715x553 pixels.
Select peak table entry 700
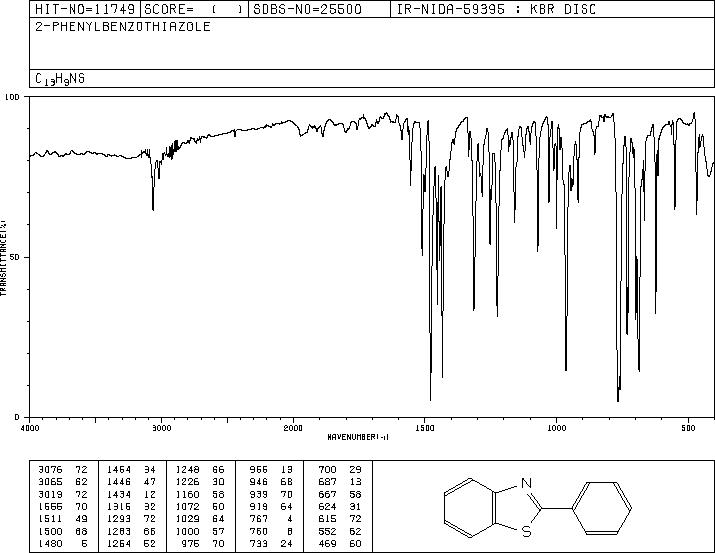[x=340, y=469]
